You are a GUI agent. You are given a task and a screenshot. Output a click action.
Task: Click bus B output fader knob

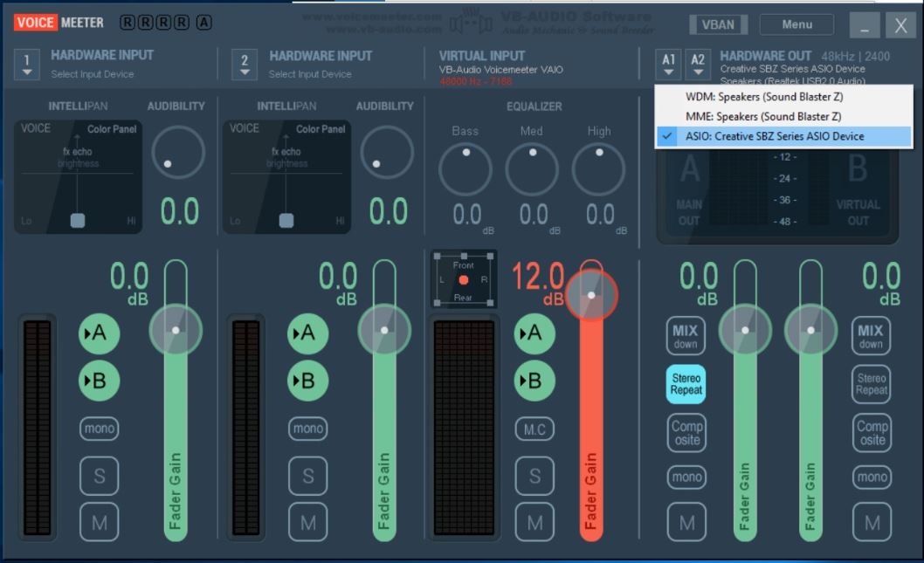pyautogui.click(x=810, y=330)
